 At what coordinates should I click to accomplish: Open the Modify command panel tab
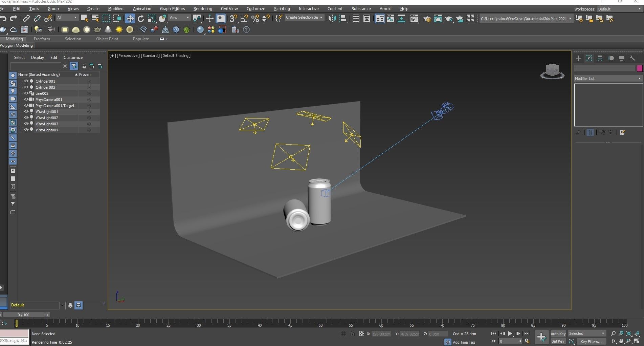pyautogui.click(x=589, y=58)
